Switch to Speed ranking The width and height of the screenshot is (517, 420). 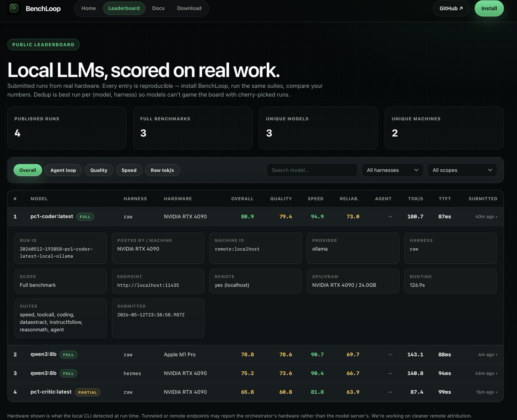click(129, 170)
